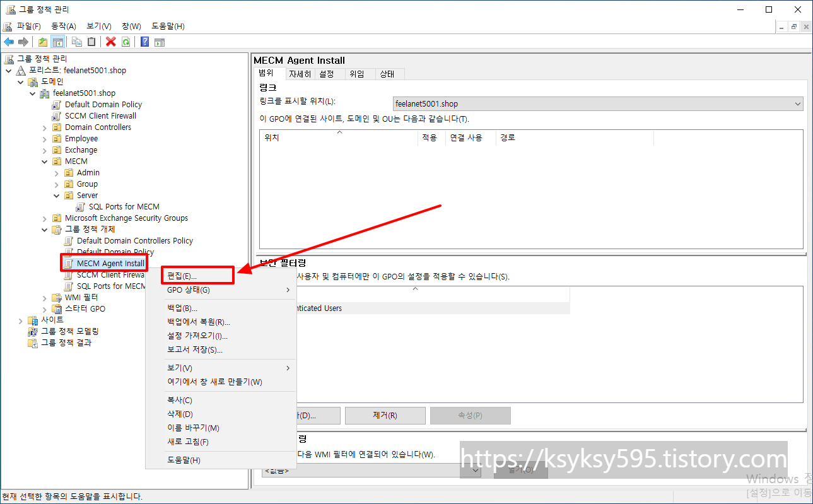813x504 pixels.
Task: Click the folder icon beside 도메인
Action: pos(33,82)
